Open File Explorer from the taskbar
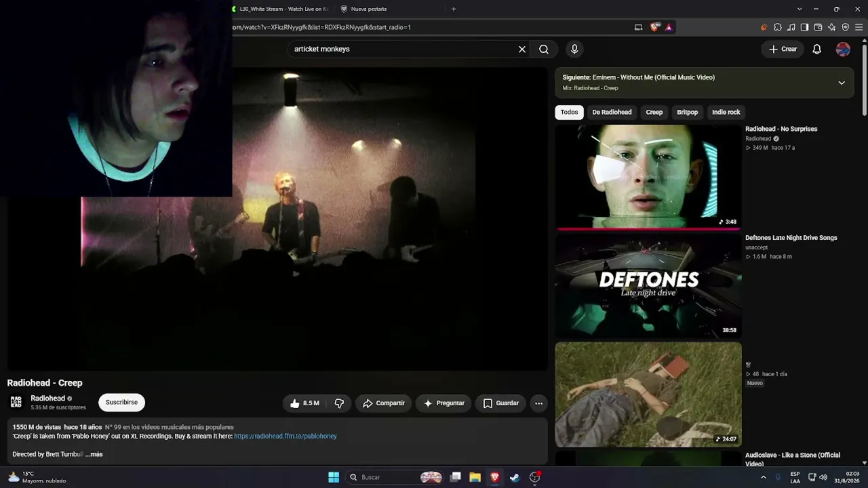The height and width of the screenshot is (488, 868). pyautogui.click(x=475, y=477)
